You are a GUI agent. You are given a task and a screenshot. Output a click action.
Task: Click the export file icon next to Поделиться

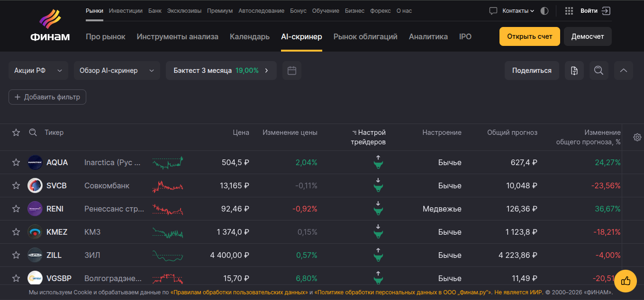[x=574, y=71]
